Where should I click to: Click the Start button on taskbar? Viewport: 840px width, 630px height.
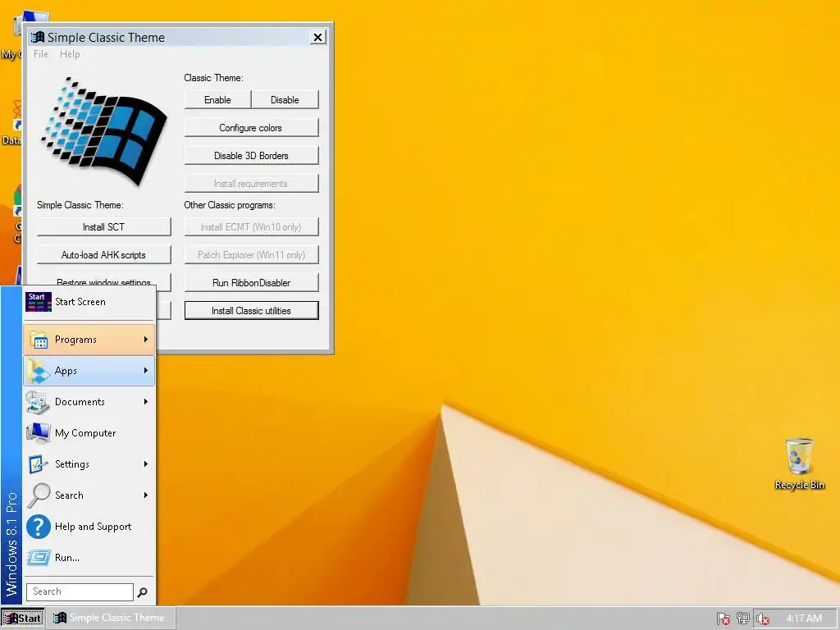[22, 619]
